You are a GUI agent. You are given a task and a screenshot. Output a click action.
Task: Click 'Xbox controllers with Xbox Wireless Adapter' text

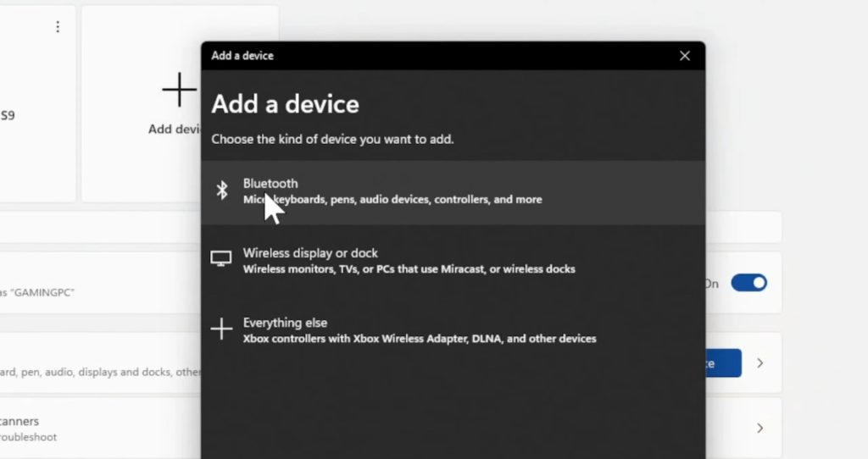pos(420,339)
